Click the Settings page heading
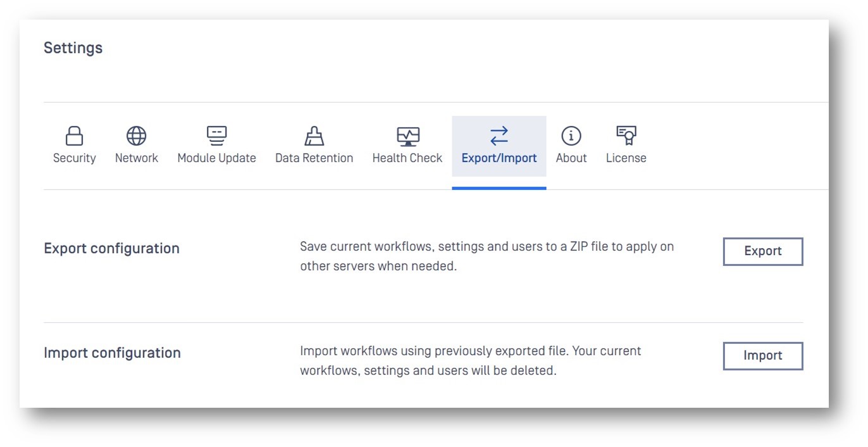Image resolution: width=868 pixels, height=447 pixels. click(73, 48)
